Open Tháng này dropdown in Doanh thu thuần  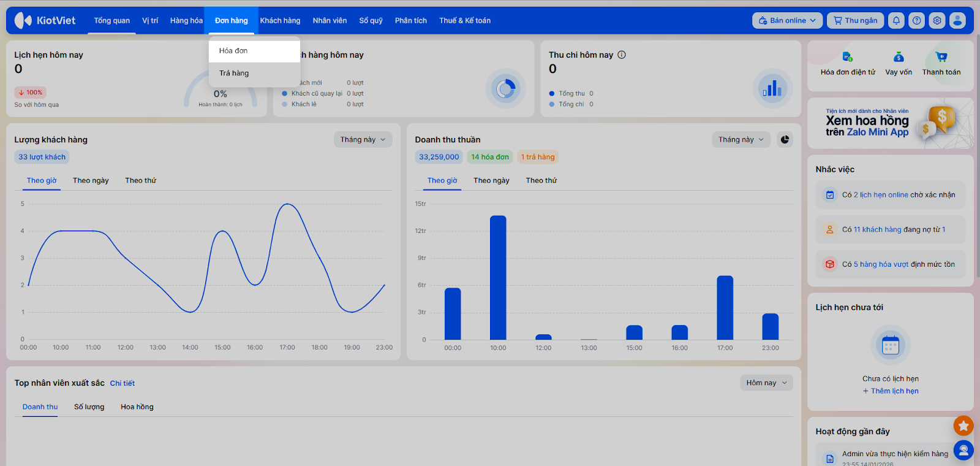[x=741, y=140]
